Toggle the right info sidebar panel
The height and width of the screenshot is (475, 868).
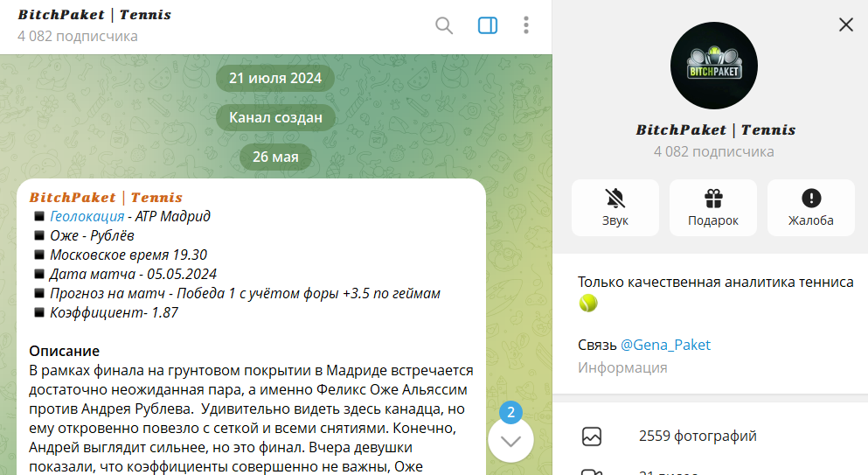pos(488,25)
